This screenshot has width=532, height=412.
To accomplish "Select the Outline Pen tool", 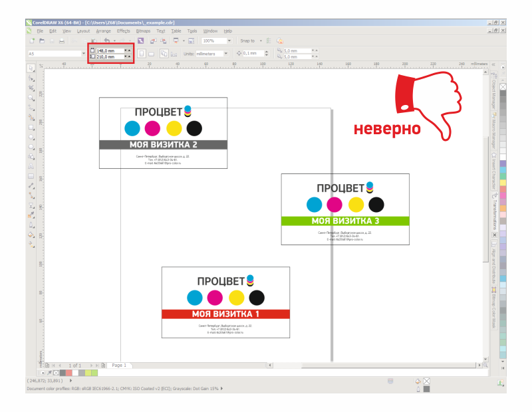I will 31,225.
